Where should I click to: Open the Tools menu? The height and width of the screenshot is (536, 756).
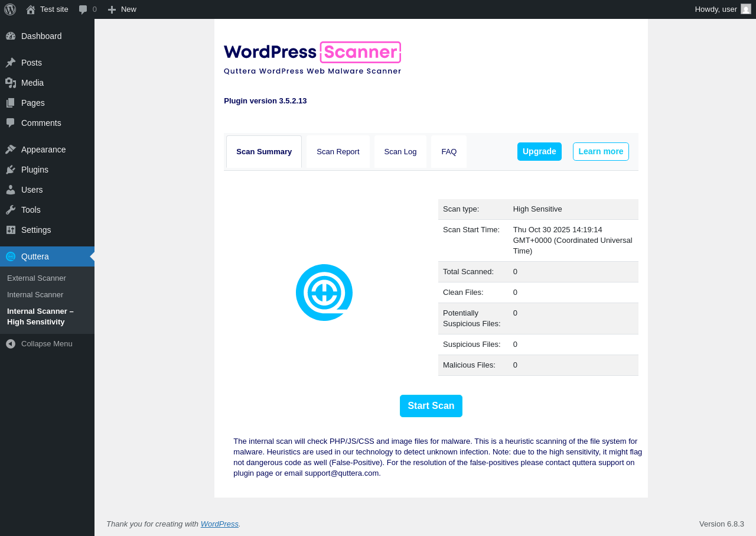tap(31, 210)
